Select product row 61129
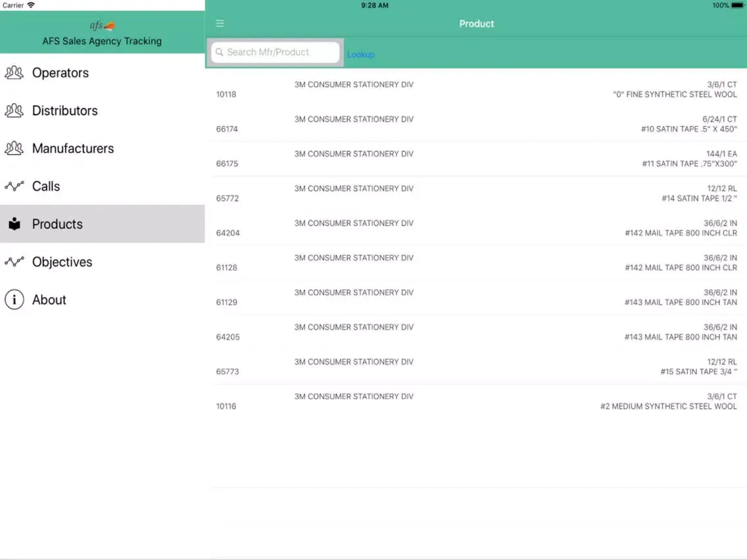747x560 pixels. pyautogui.click(x=476, y=298)
